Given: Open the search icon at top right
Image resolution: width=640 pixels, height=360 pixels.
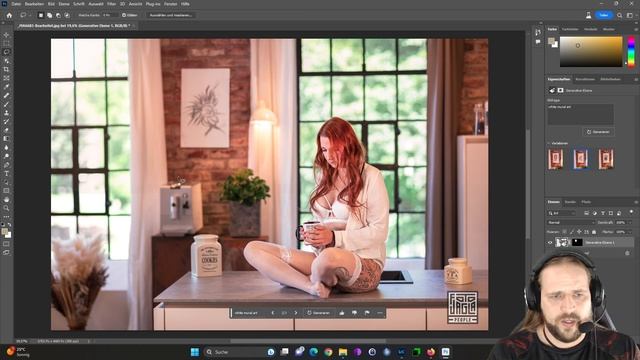Looking at the screenshot, I should (620, 15).
